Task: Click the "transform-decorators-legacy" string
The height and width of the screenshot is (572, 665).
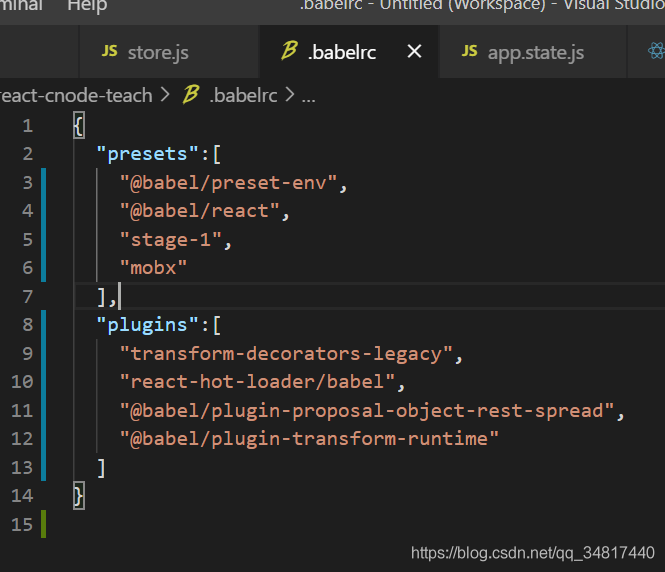Action: (286, 354)
